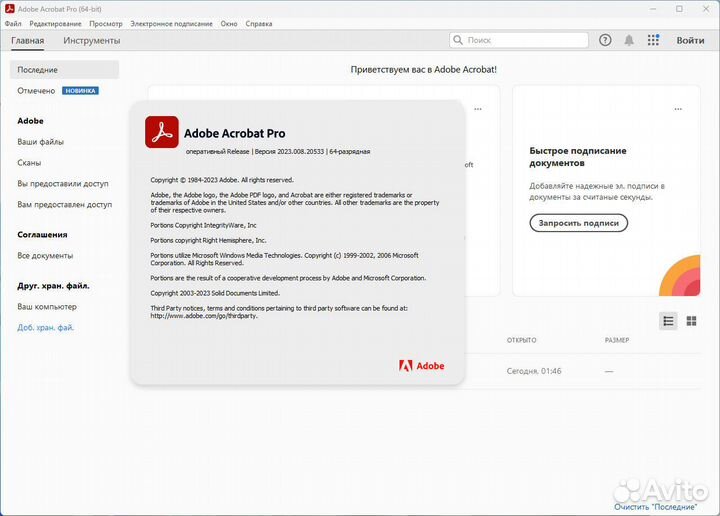The width and height of the screenshot is (720, 516).
Task: Click the thirdparty URL in About dialog
Action: 204,316
